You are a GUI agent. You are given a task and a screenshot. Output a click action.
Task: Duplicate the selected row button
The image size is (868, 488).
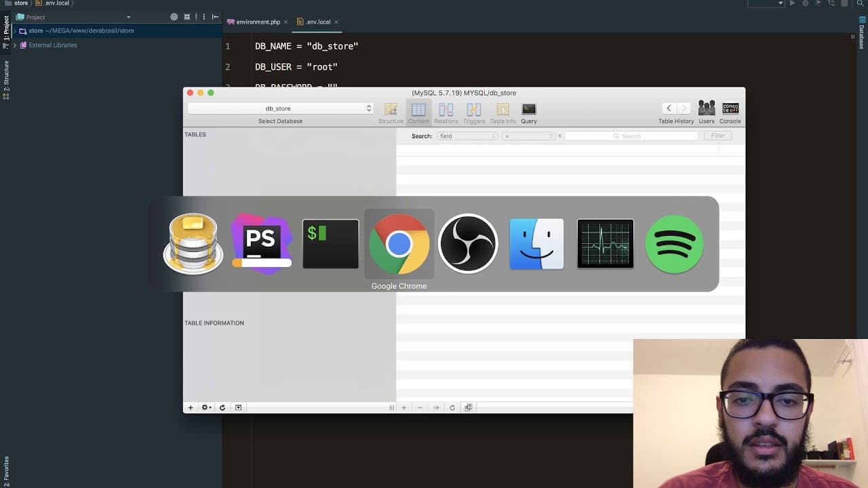pyautogui.click(x=436, y=407)
